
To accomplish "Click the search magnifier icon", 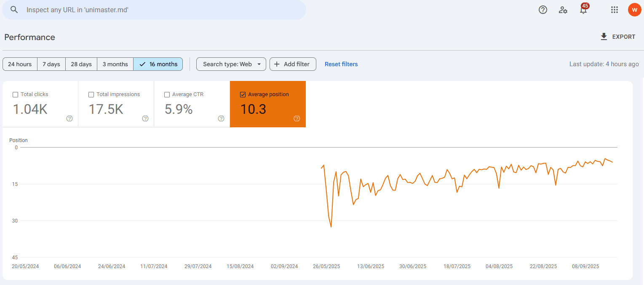I will point(14,10).
